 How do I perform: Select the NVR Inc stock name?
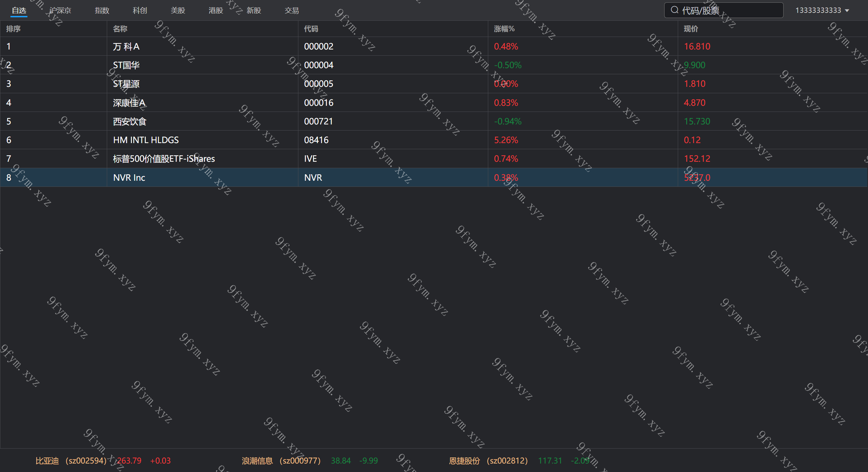click(x=129, y=178)
